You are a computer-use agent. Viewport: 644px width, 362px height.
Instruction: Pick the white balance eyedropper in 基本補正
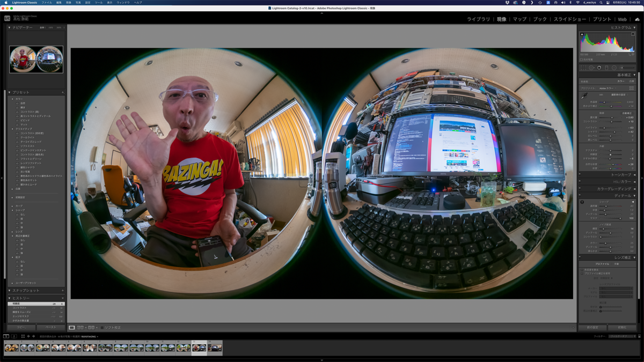583,95
